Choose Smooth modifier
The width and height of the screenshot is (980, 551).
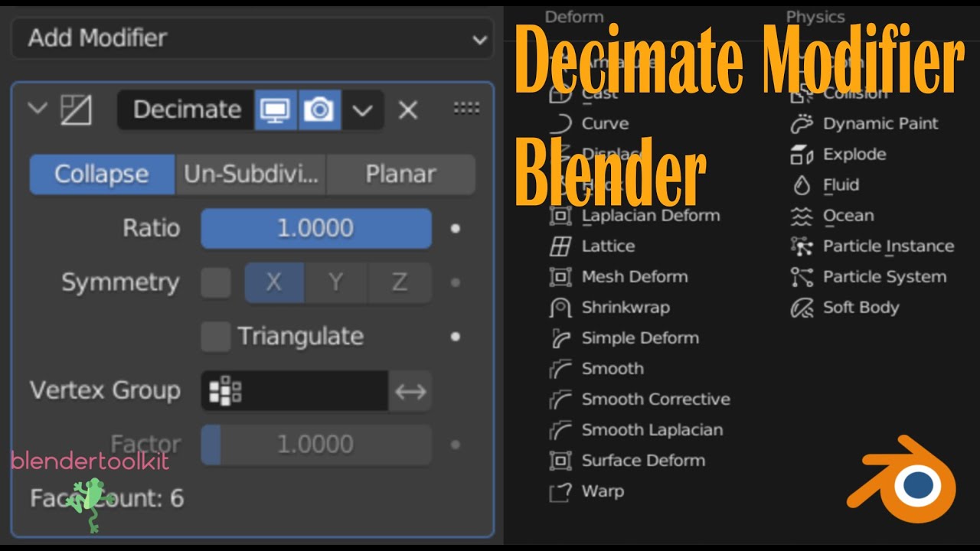click(612, 369)
